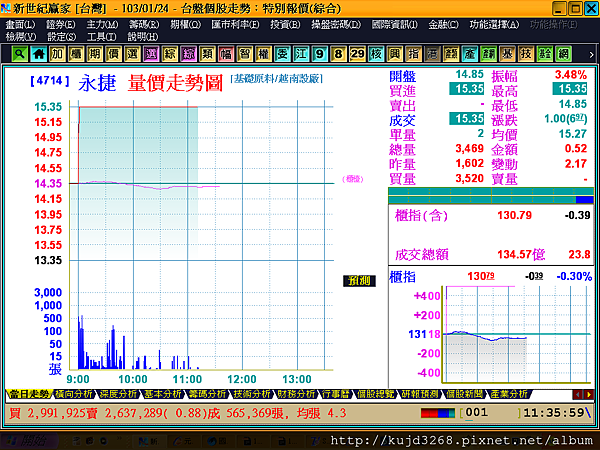Click the magnifier search toolbar icon

20,54
